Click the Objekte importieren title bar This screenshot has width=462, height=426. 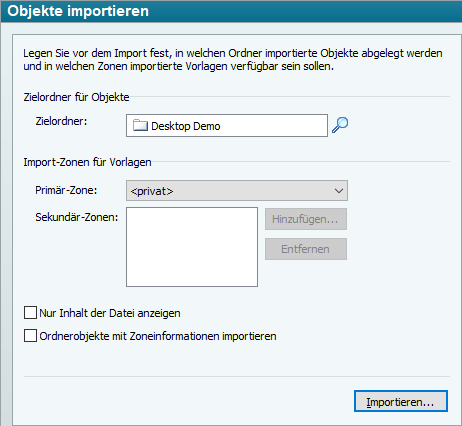[231, 11]
